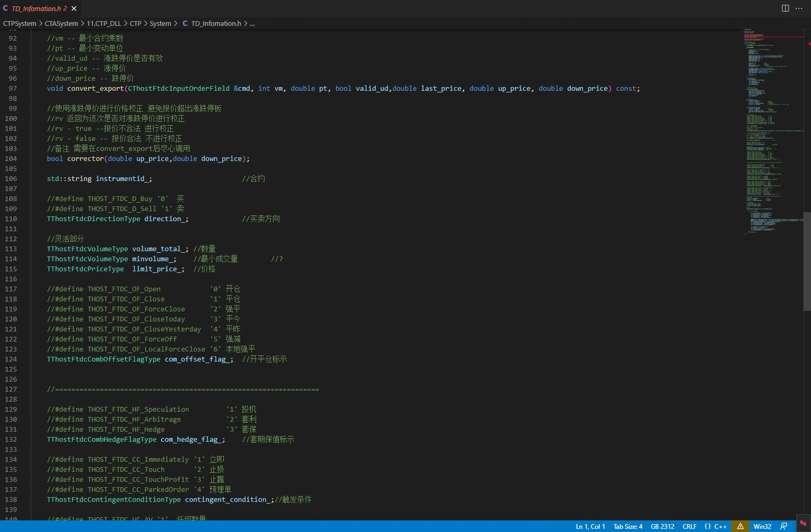Open CTPSystem breadcrumb folder

coord(20,23)
